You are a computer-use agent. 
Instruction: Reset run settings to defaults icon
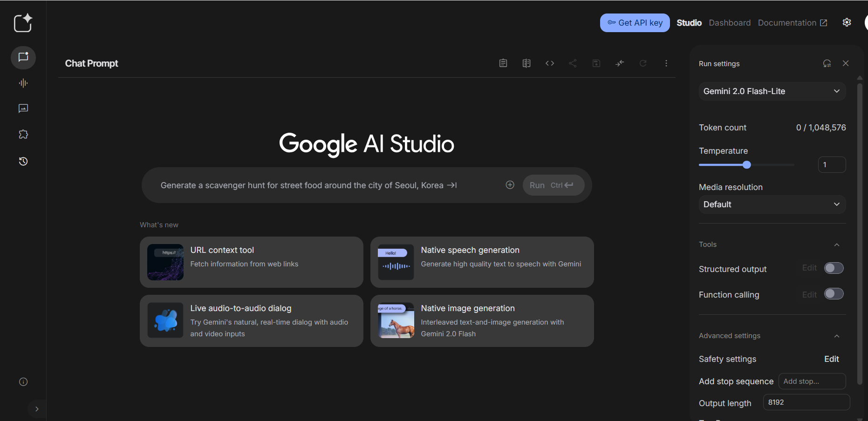pyautogui.click(x=827, y=63)
